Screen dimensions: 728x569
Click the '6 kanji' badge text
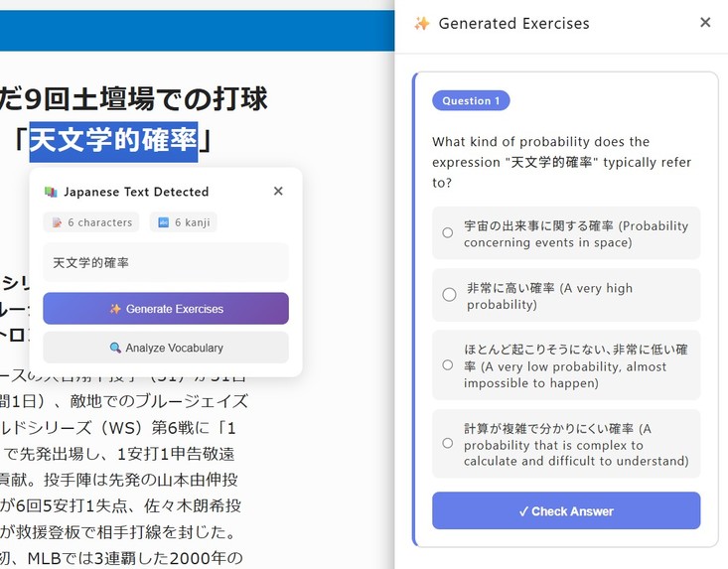coord(193,222)
